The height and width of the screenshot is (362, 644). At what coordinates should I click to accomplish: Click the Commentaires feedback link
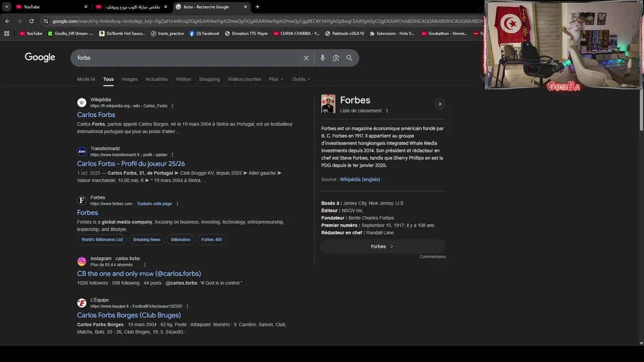(433, 256)
